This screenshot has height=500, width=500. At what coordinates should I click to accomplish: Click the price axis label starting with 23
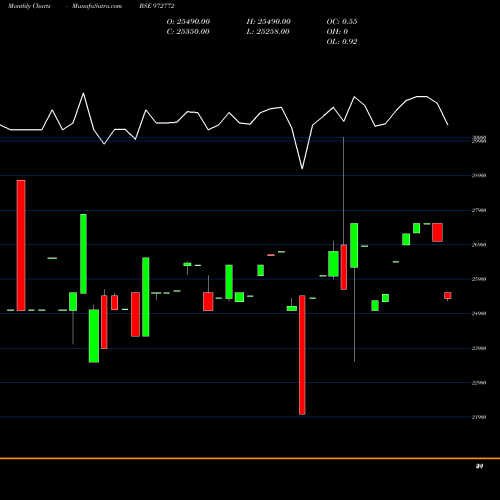[x=479, y=348]
